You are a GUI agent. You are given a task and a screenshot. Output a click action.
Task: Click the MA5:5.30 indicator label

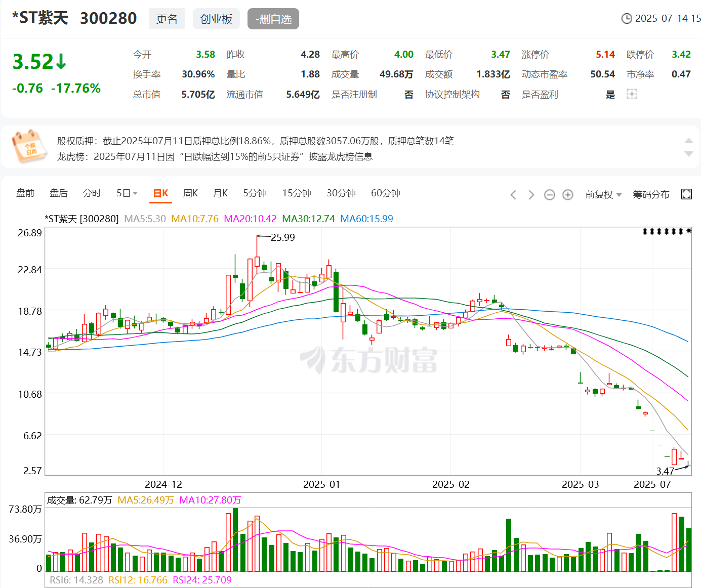click(x=145, y=219)
